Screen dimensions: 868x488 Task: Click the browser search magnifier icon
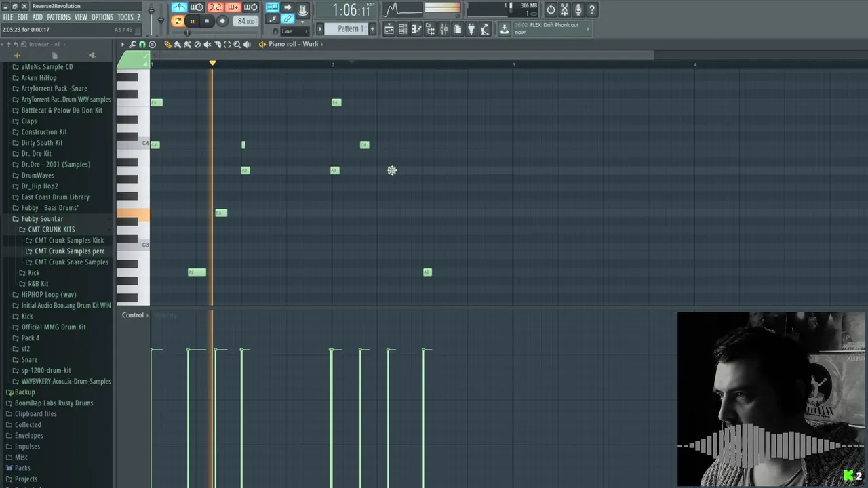(x=24, y=45)
